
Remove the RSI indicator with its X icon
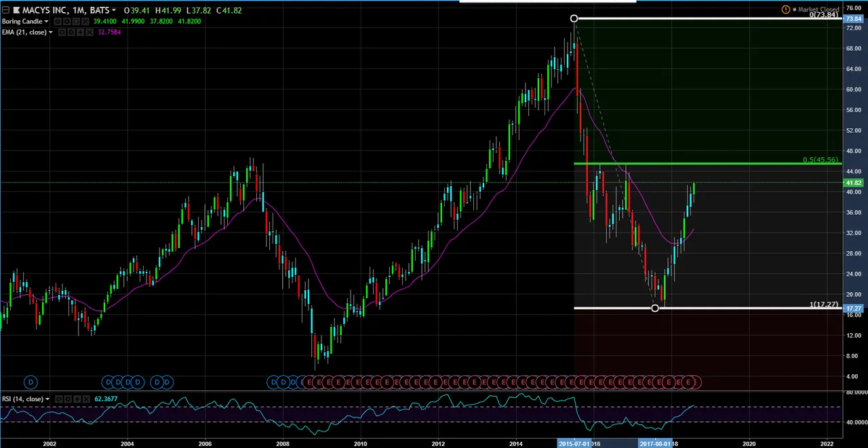[x=85, y=399]
